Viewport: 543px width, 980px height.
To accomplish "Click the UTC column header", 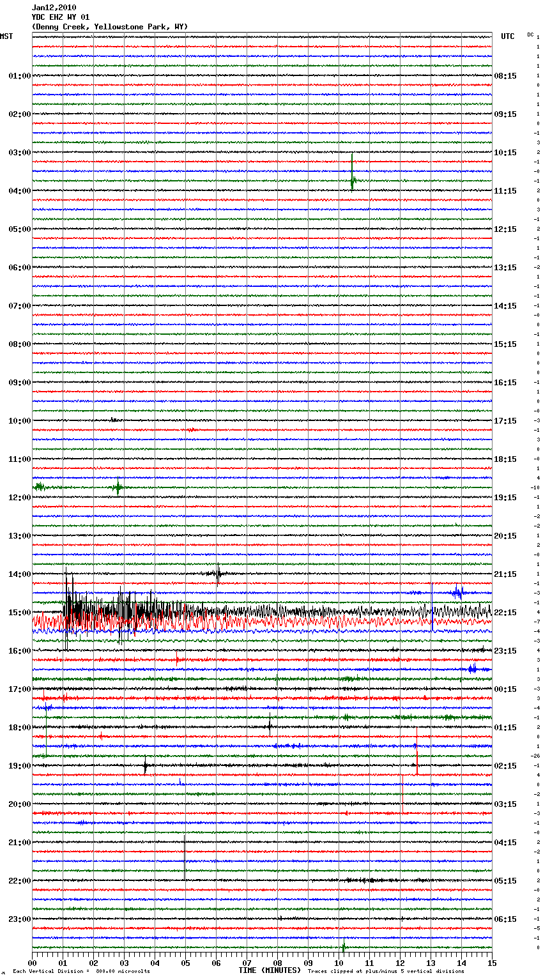I will pyautogui.click(x=508, y=36).
